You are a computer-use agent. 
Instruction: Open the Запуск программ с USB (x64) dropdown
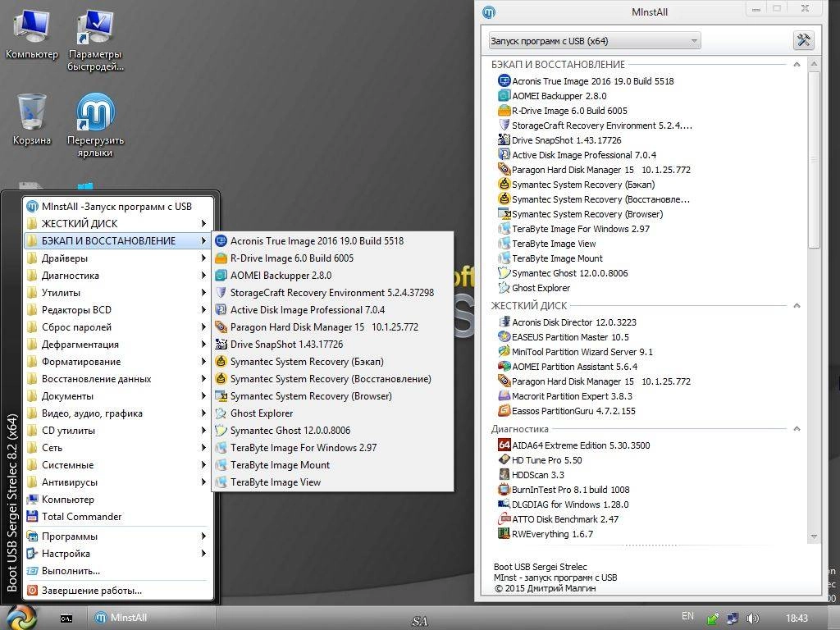pos(595,41)
